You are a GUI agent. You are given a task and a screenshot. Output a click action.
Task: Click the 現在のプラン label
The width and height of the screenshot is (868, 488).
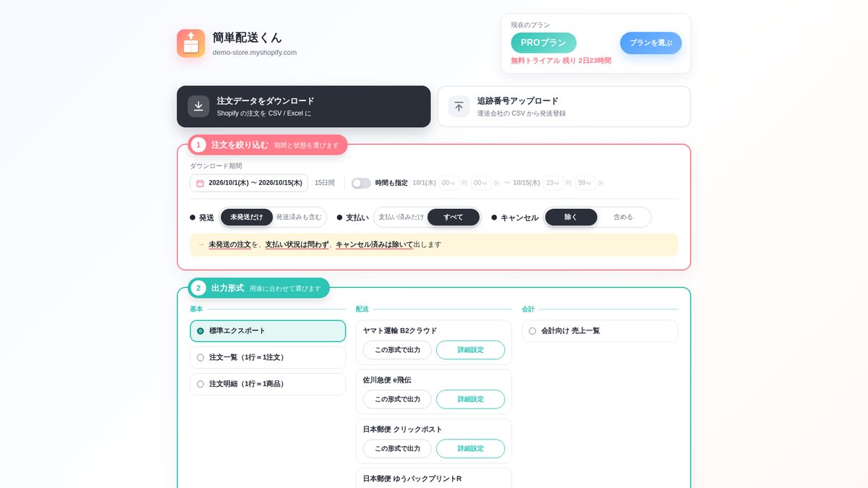tap(530, 25)
